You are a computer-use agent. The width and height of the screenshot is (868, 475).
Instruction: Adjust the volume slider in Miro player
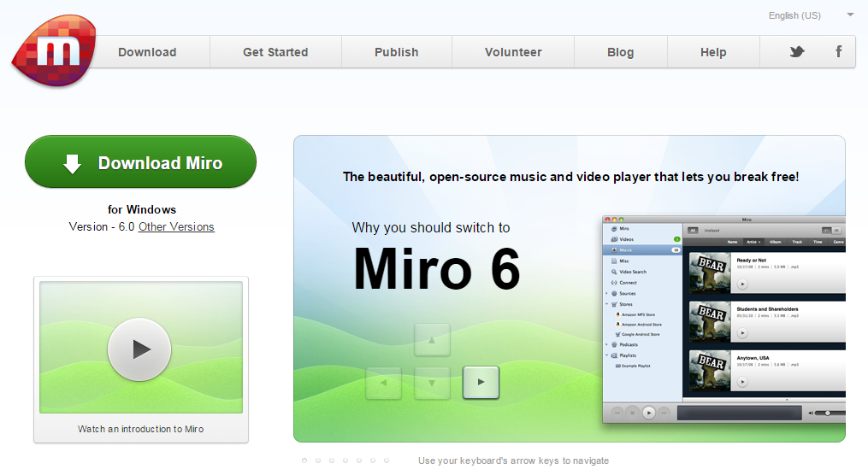tap(829, 413)
